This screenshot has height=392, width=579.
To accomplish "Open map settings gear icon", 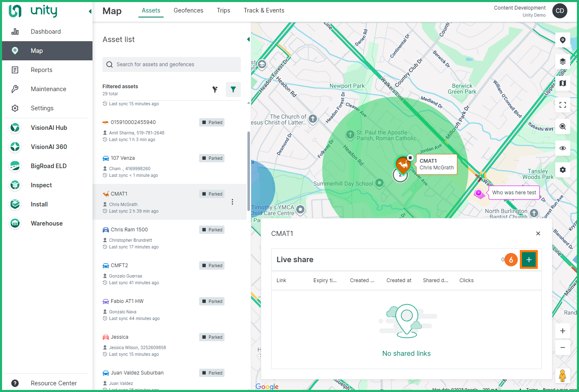I will pos(562,170).
